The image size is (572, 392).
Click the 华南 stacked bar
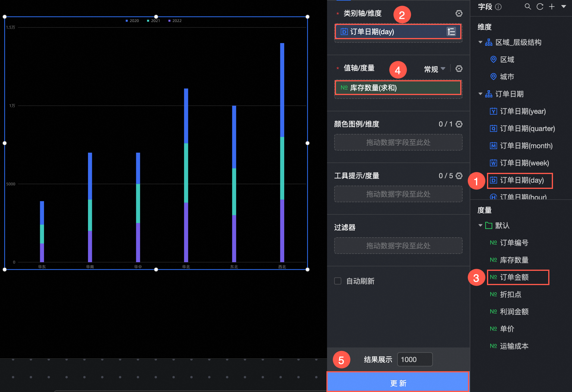click(x=90, y=207)
